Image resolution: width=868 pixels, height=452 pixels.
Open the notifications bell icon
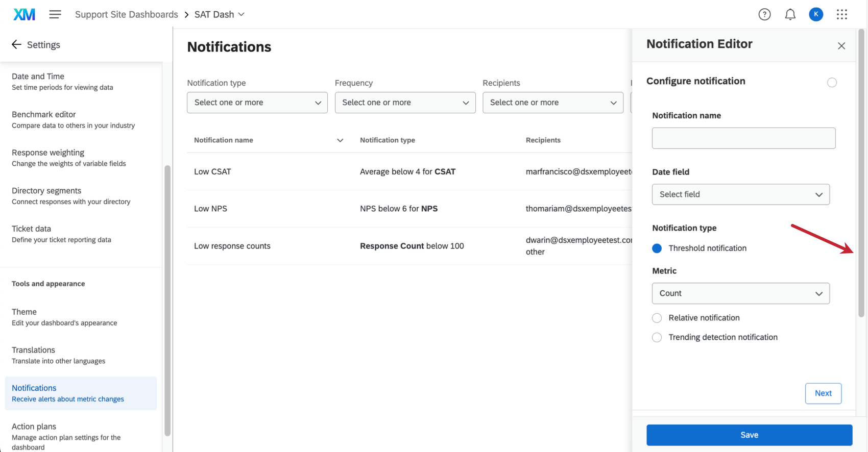tap(790, 14)
